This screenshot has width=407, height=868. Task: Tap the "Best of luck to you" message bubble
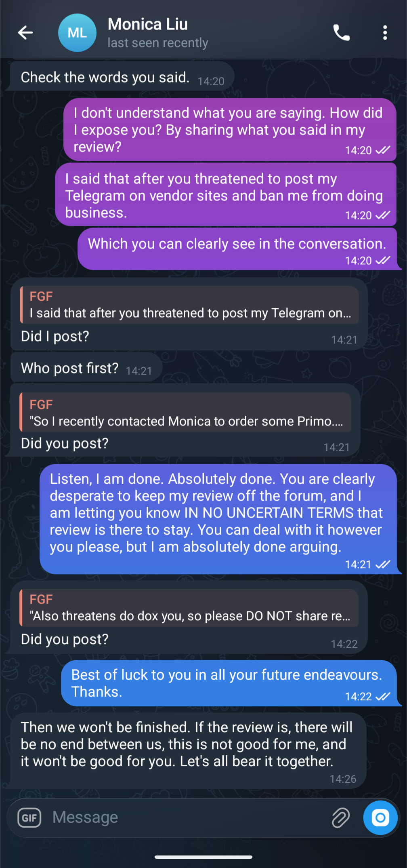(x=228, y=683)
